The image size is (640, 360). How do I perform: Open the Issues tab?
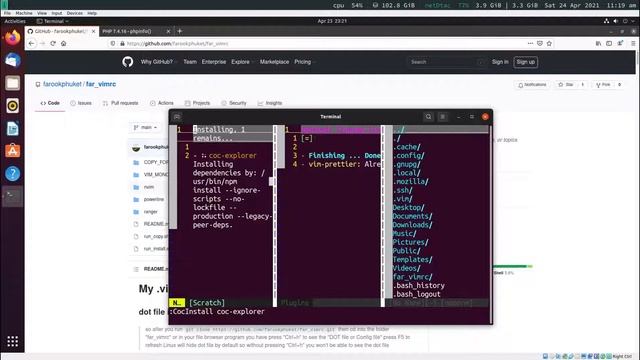(81, 103)
